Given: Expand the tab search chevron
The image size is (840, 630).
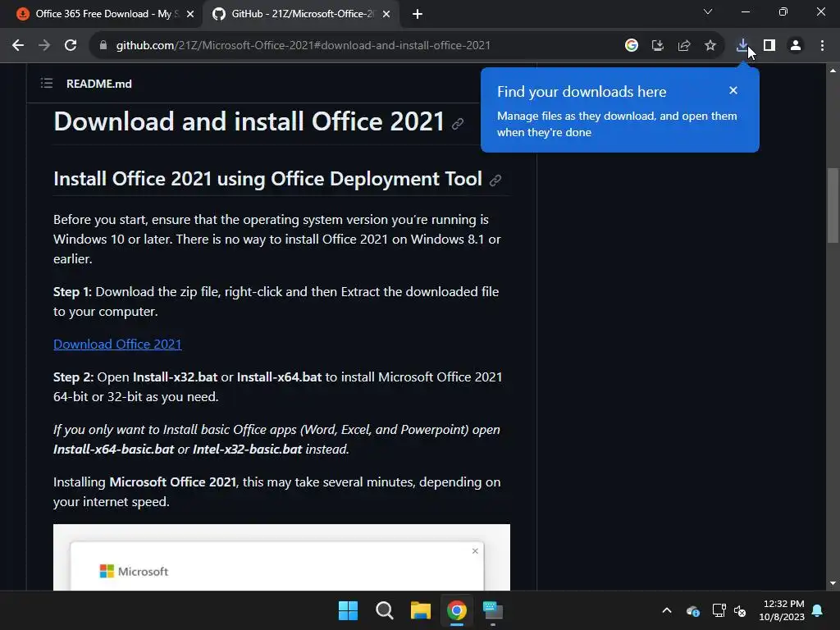Looking at the screenshot, I should click(x=708, y=11).
